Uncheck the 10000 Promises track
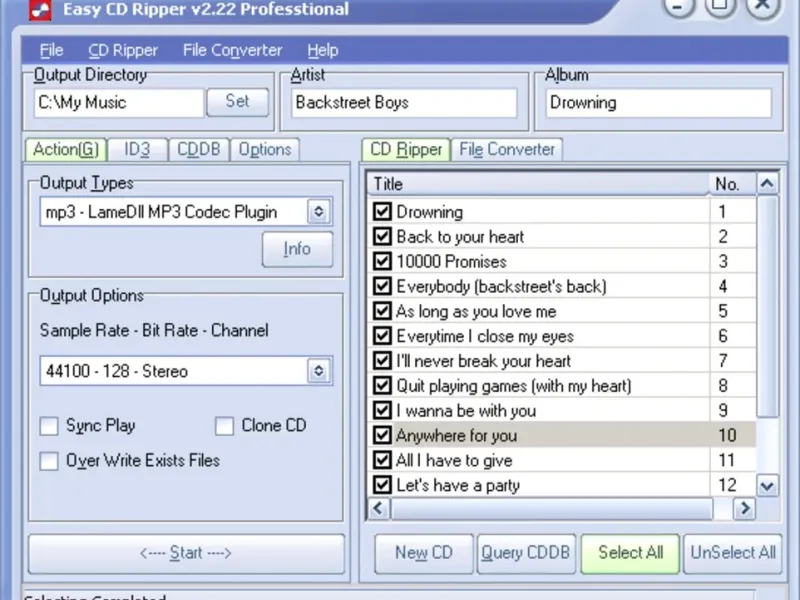 (382, 261)
